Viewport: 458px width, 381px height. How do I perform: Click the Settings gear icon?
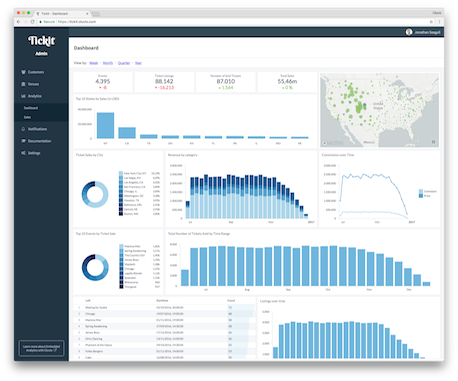pyautogui.click(x=23, y=153)
